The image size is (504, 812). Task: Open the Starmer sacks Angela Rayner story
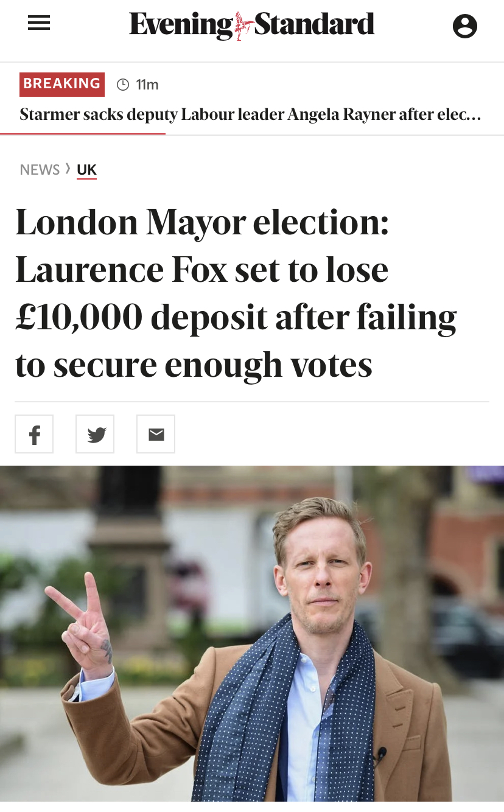(x=243, y=114)
